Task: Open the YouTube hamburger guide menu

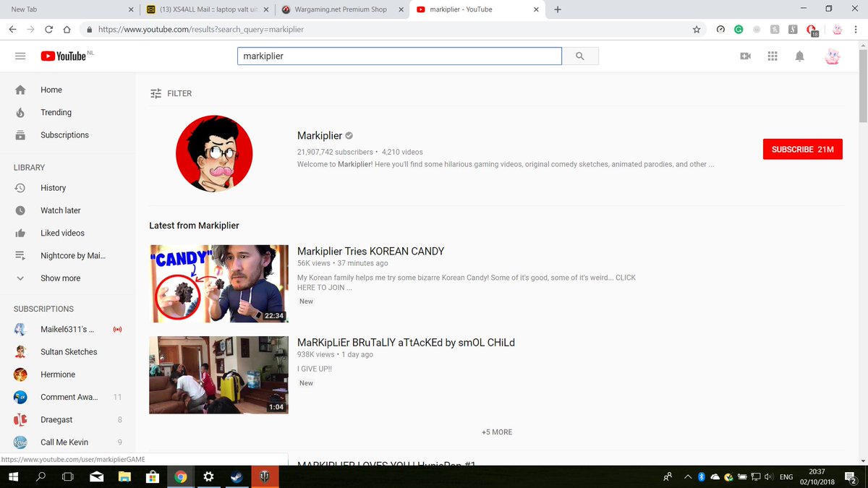Action: (x=20, y=56)
